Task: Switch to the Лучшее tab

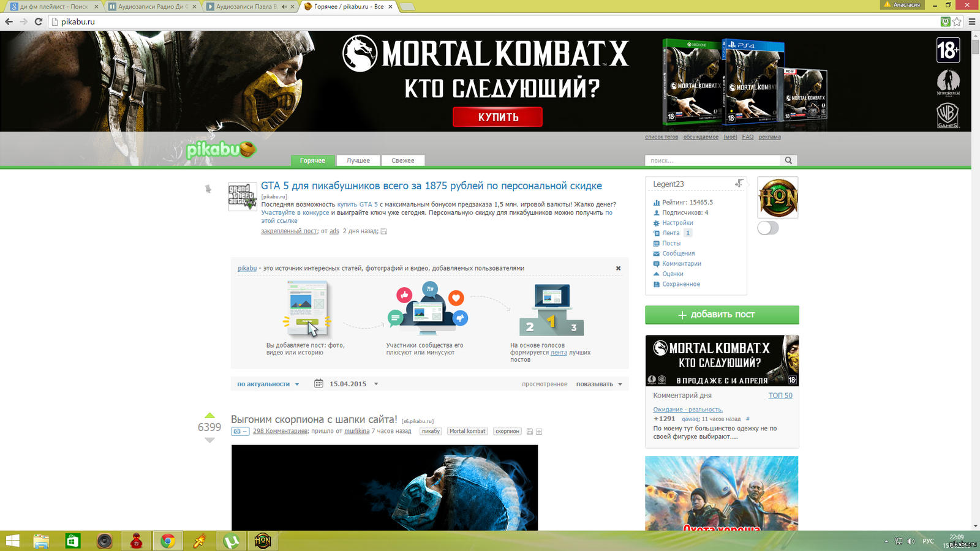Action: [x=358, y=160]
